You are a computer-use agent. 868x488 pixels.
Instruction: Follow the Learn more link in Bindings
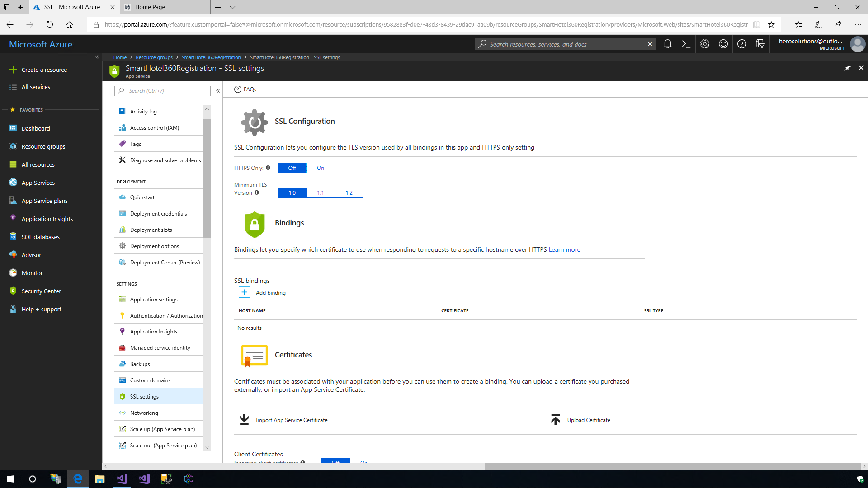564,249
